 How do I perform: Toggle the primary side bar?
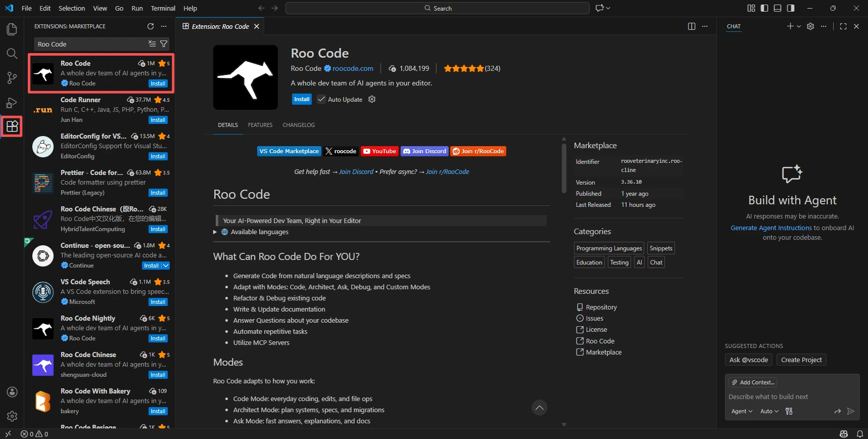(x=764, y=8)
